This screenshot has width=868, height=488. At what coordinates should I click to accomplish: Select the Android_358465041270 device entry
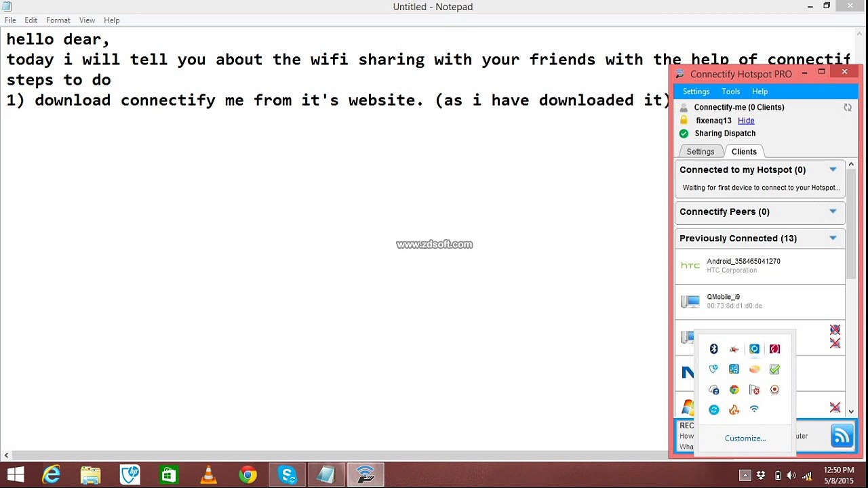tap(760, 266)
